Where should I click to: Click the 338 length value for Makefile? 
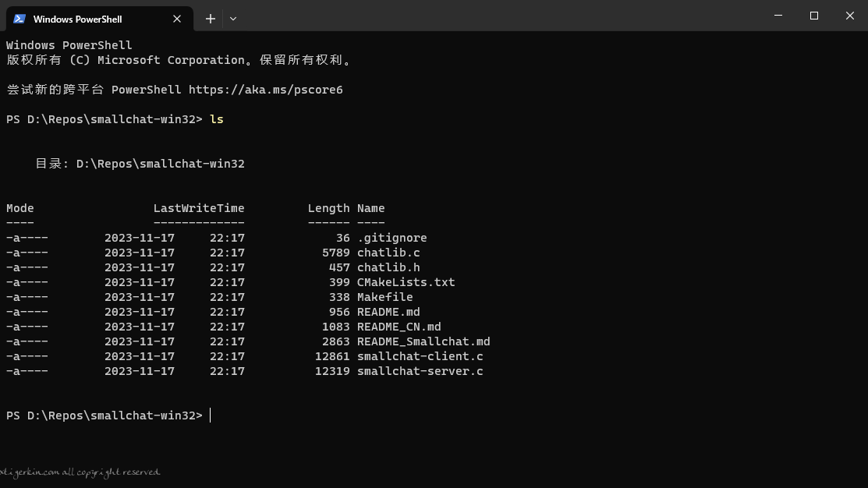tap(339, 297)
